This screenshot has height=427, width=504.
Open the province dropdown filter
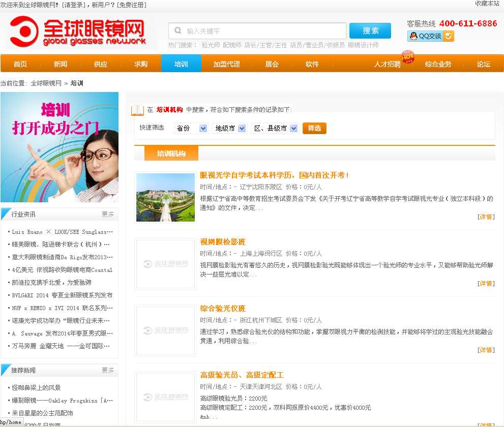(x=191, y=129)
